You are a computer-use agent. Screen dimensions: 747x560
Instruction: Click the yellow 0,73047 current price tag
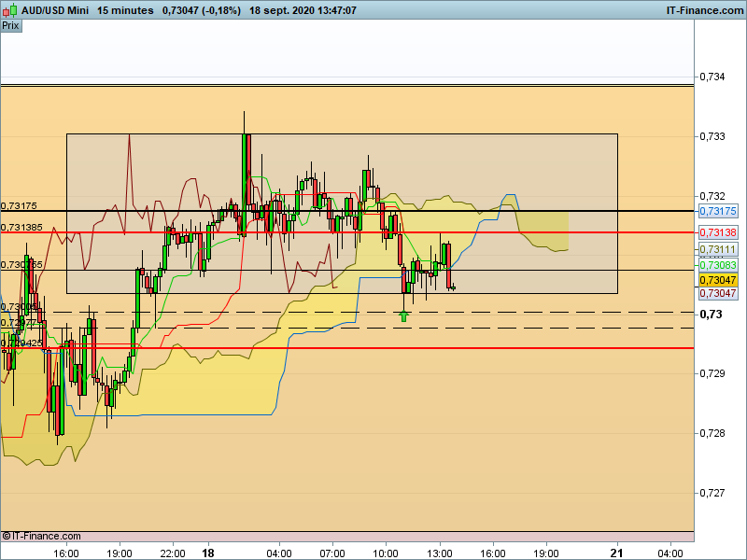coord(718,280)
